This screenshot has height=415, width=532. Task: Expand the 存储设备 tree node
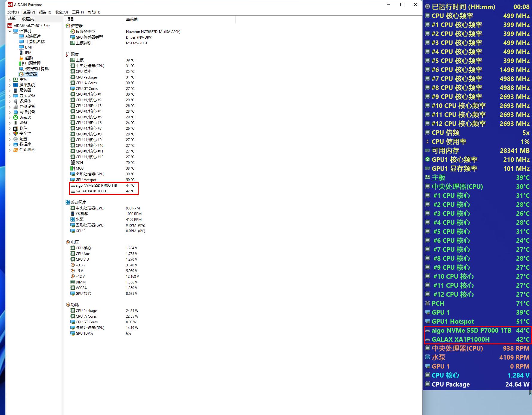(10, 107)
